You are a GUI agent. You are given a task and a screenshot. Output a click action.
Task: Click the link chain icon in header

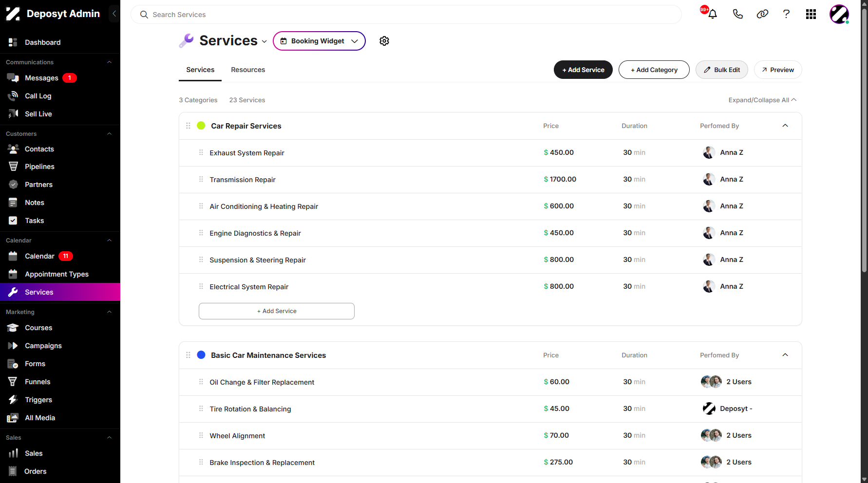(762, 14)
